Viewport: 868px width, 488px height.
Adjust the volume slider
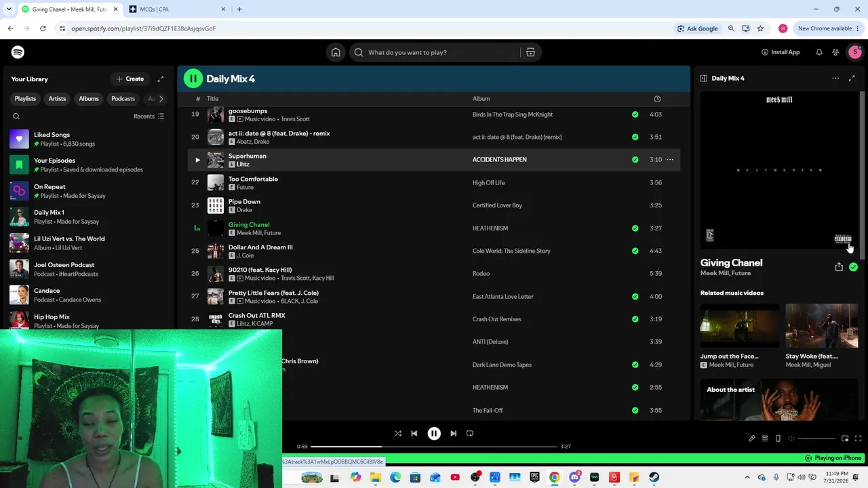[816, 439]
